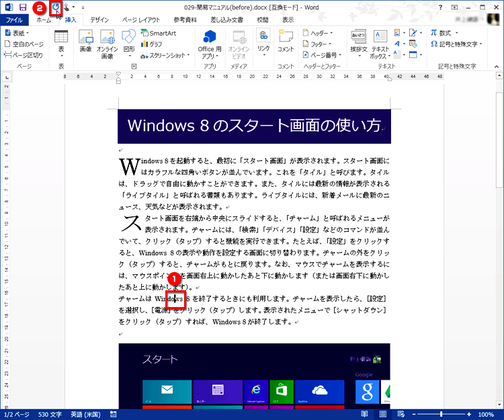The width and height of the screenshot is (504, 420).
Task: Switch to the ホーム (Home) tab
Action: tap(44, 20)
